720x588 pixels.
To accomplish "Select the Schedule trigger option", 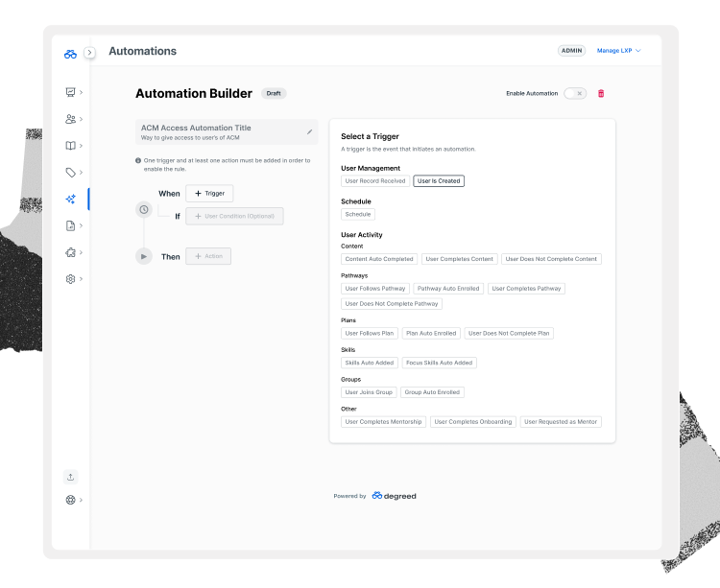I will click(x=358, y=215).
